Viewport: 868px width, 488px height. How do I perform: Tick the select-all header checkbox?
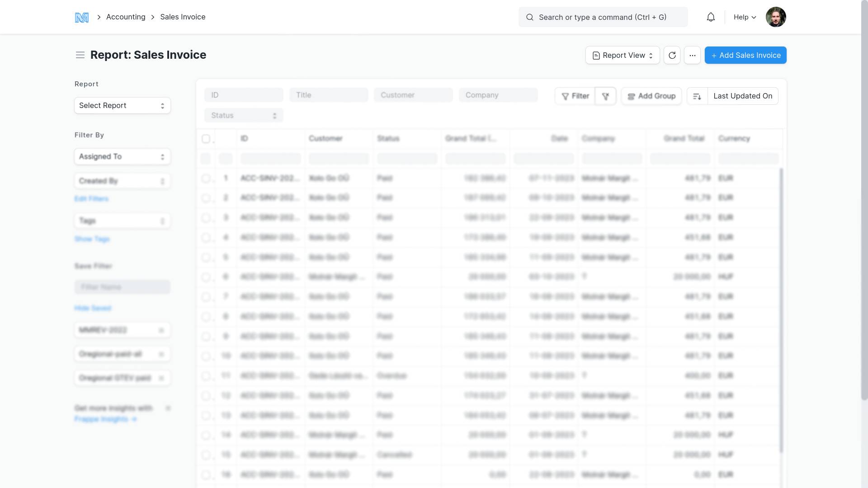tap(206, 139)
